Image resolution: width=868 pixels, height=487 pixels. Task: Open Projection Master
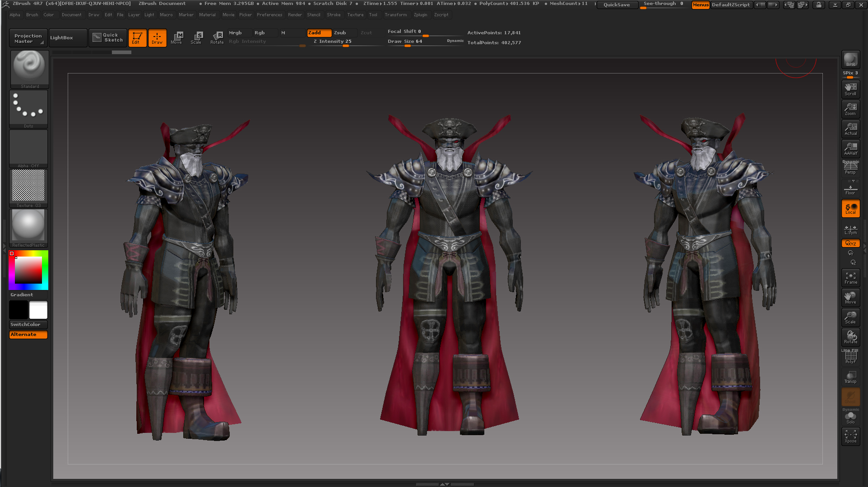coord(28,38)
